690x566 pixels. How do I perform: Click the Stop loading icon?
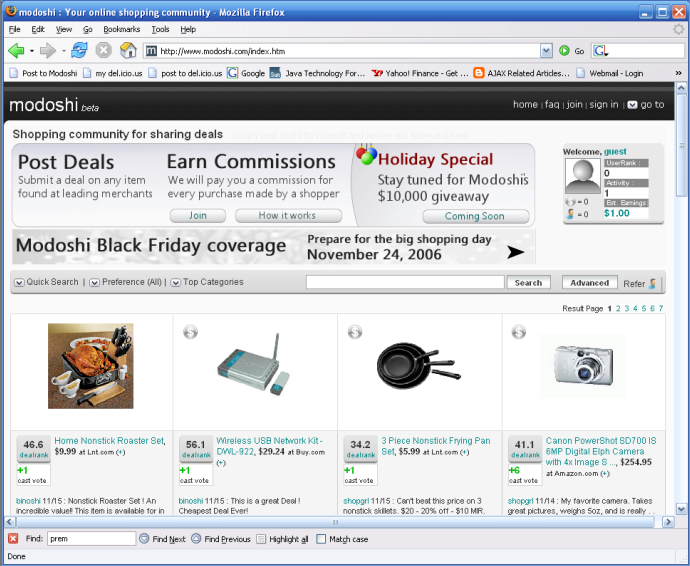[103, 51]
